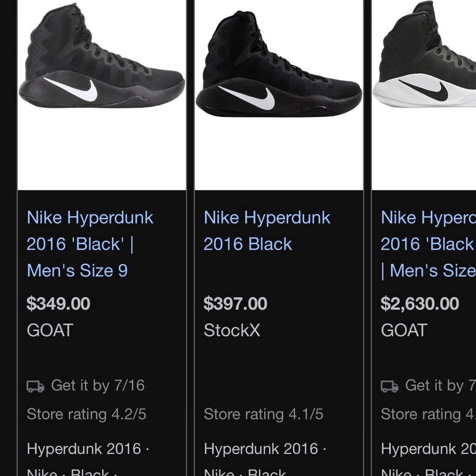
Task: Click the truck icon on the $2,630.00 listing
Action: [x=388, y=386]
